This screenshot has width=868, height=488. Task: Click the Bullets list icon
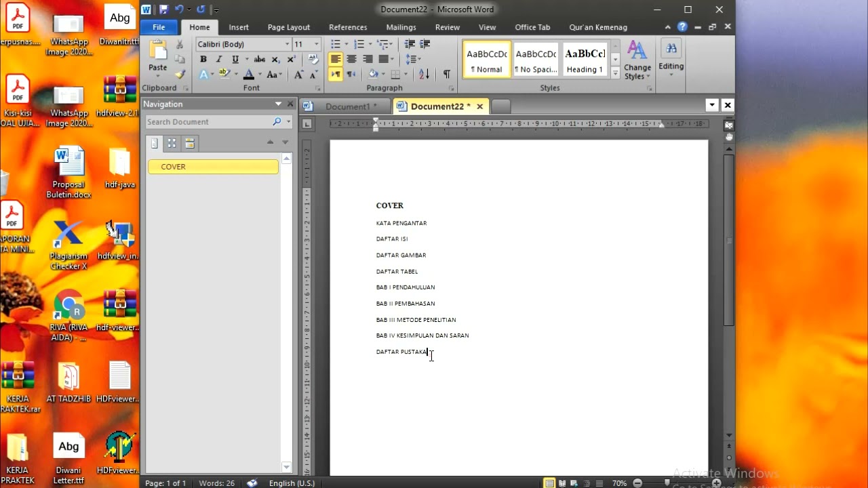coord(336,44)
